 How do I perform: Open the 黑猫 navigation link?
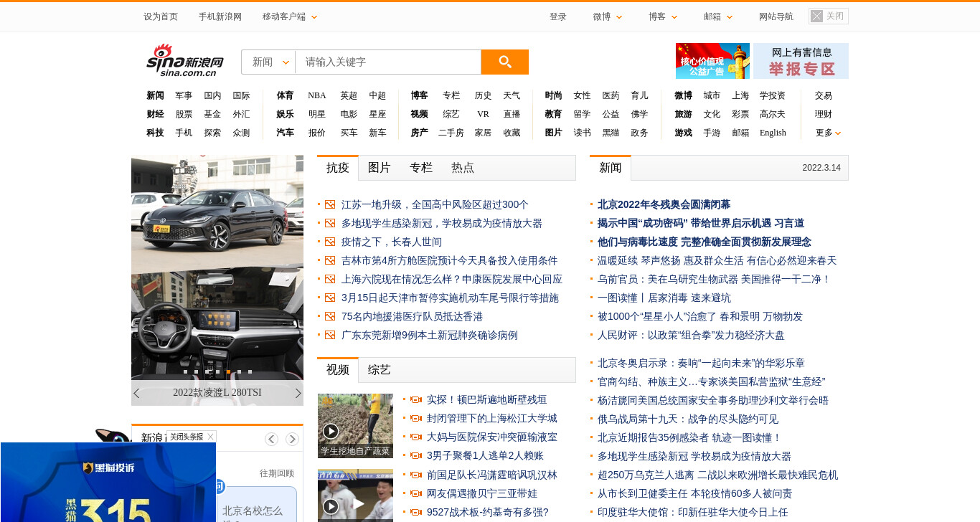[x=611, y=133]
